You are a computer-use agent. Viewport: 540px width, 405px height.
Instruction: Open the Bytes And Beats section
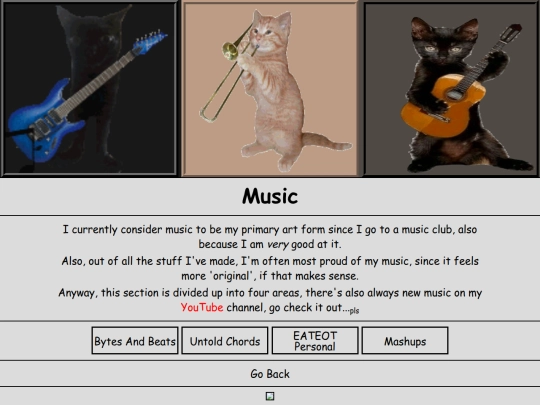tap(135, 341)
